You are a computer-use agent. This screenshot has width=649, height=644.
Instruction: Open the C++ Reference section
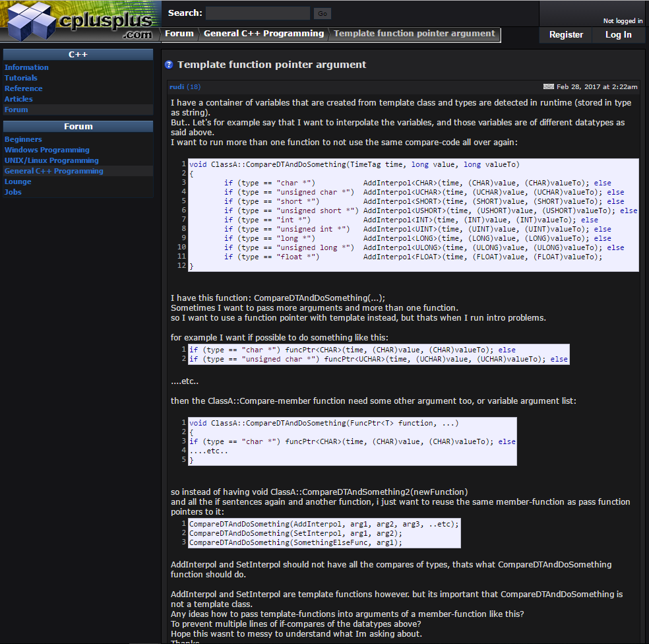coord(23,88)
